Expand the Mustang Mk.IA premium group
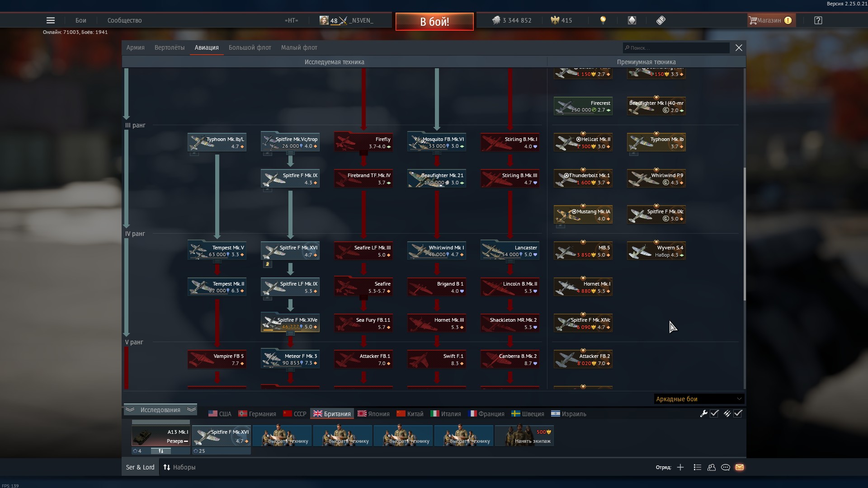This screenshot has width=868, height=488. (x=560, y=225)
